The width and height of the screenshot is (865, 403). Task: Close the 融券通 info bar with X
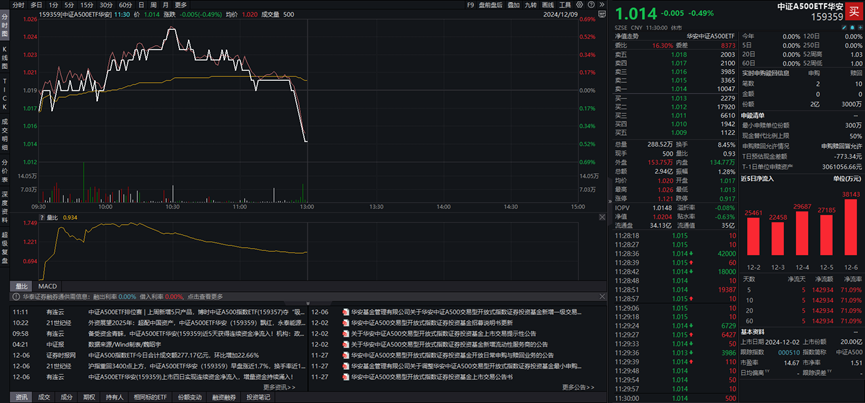[602, 297]
